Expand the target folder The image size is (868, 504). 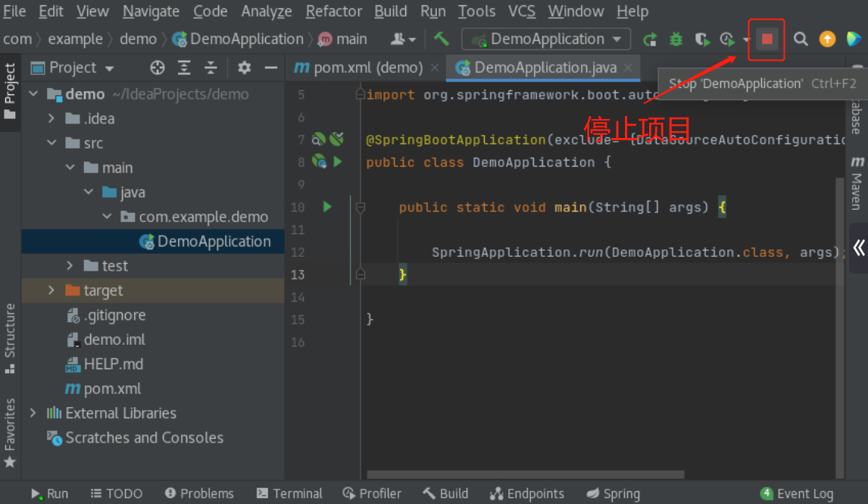[52, 290]
